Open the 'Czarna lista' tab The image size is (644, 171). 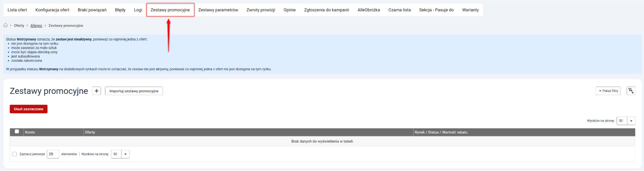click(x=399, y=10)
